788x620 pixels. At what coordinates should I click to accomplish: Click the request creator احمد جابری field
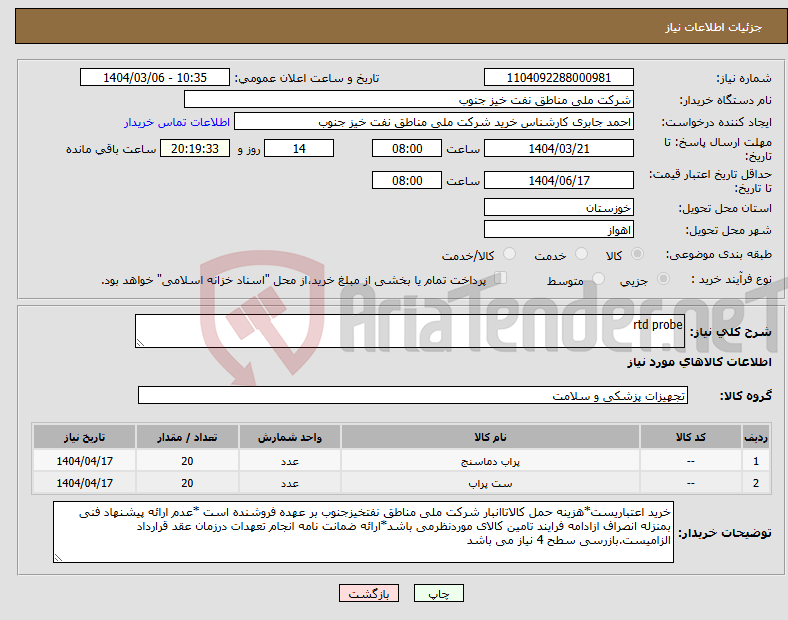tap(434, 122)
